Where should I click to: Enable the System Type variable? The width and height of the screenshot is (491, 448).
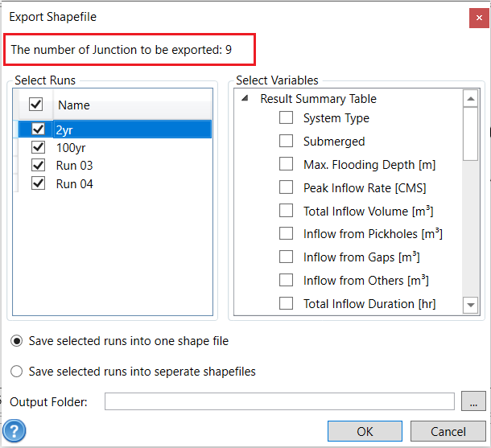point(286,118)
